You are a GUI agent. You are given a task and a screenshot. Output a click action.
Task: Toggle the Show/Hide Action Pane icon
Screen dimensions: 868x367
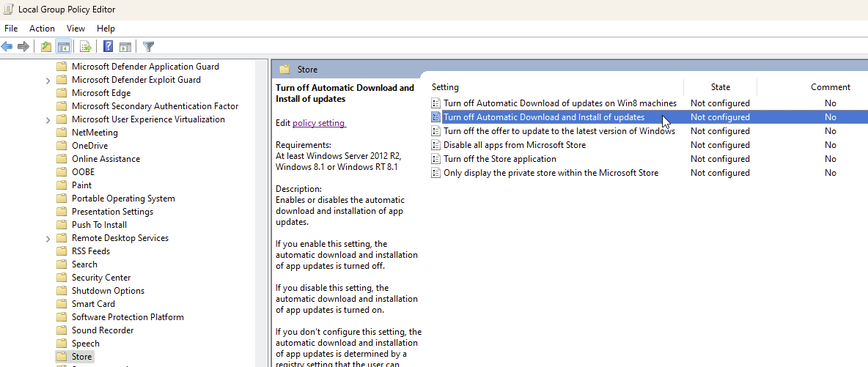125,47
